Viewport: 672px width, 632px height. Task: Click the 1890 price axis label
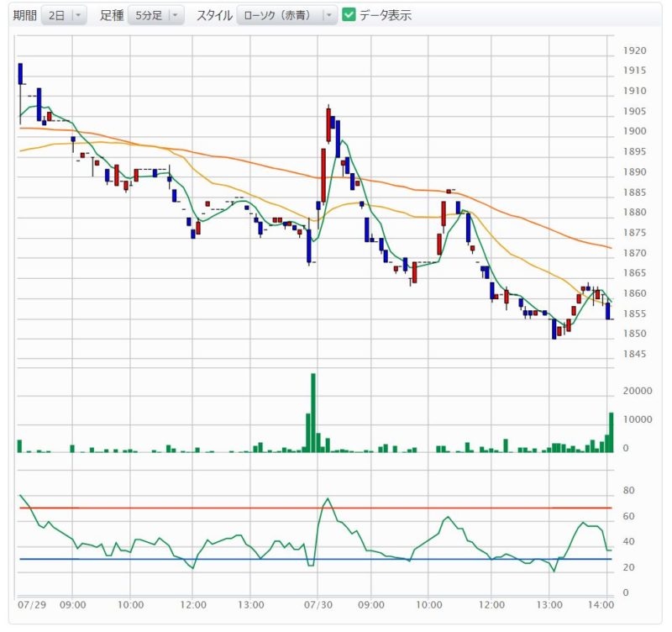(634, 171)
